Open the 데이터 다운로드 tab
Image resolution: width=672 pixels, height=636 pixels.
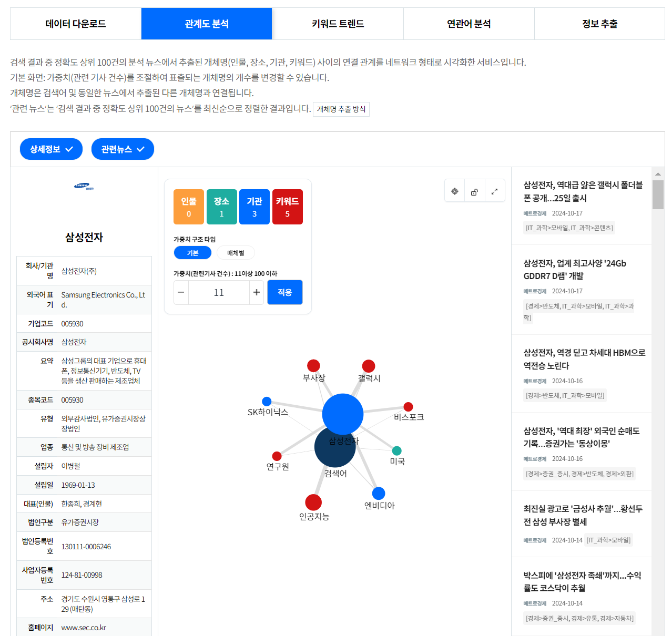(76, 24)
